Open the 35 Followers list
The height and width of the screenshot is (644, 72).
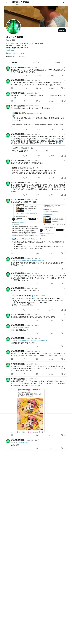21,56
